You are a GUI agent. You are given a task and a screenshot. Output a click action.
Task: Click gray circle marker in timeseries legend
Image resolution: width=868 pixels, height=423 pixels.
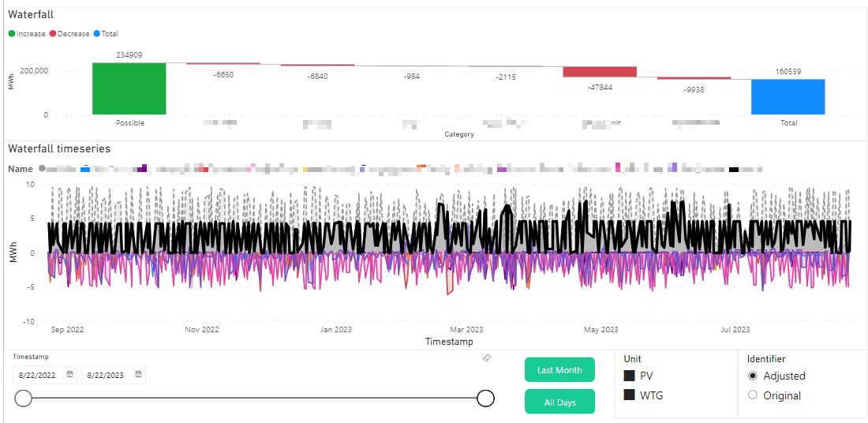42,168
